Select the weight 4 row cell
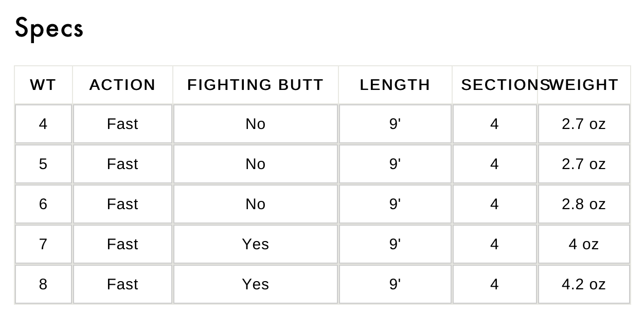Screen dimensions: 644x332 tap(43, 124)
